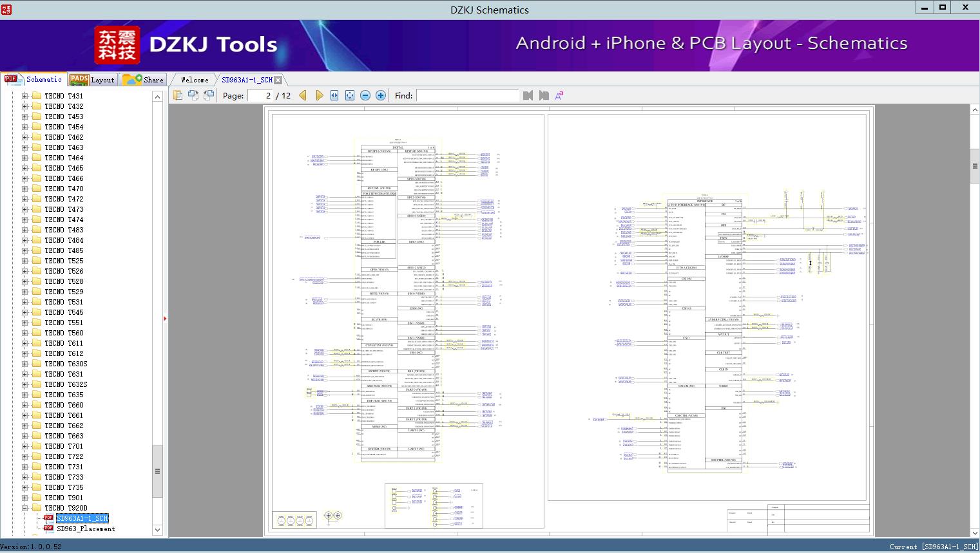Open SD963_Placement file in tree
The height and width of the screenshot is (553, 980).
(86, 529)
